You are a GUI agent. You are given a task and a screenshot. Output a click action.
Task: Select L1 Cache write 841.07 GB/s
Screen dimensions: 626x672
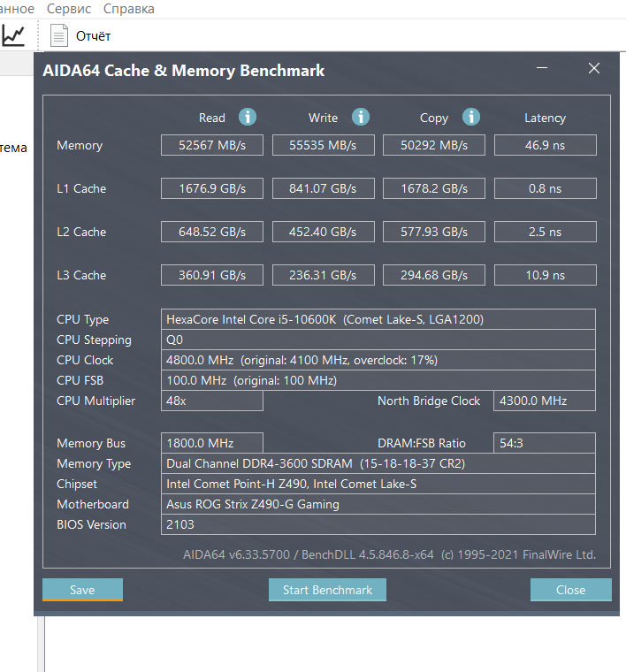(x=323, y=188)
